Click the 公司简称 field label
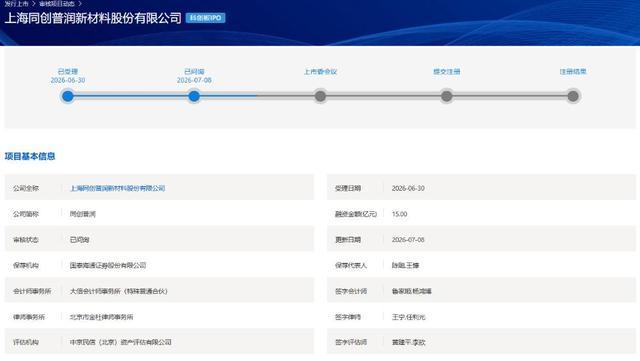 tap(26, 214)
